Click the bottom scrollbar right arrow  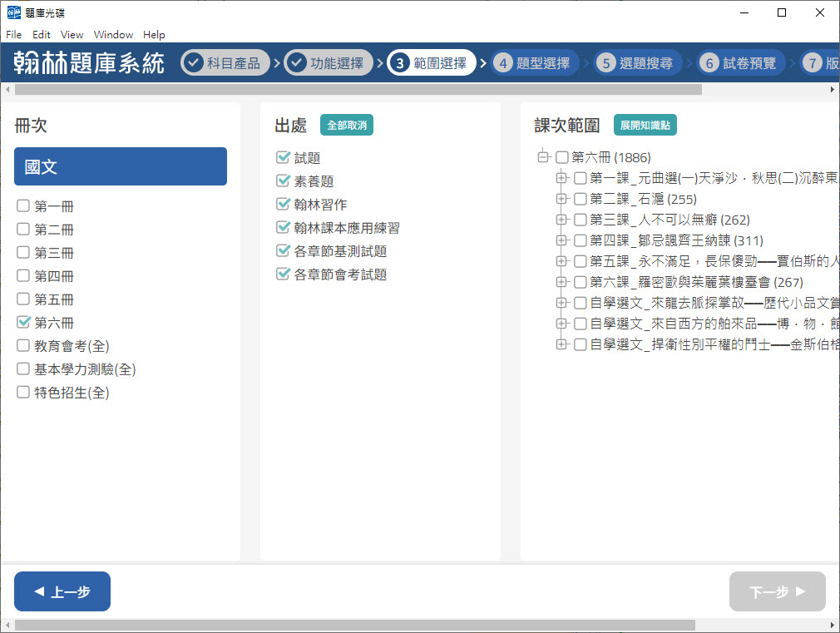[x=832, y=625]
